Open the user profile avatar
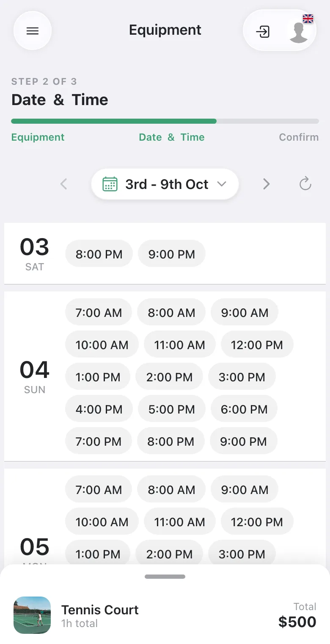The width and height of the screenshot is (330, 644). coord(299,32)
